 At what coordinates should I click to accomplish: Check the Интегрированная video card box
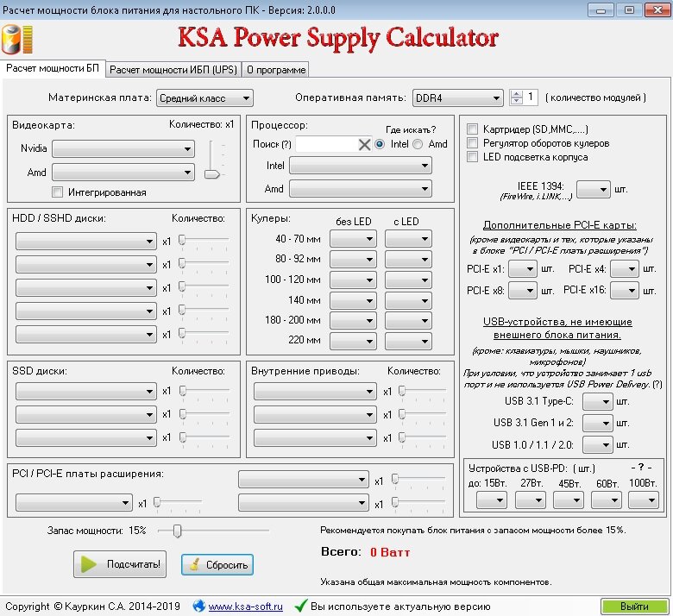point(57,192)
